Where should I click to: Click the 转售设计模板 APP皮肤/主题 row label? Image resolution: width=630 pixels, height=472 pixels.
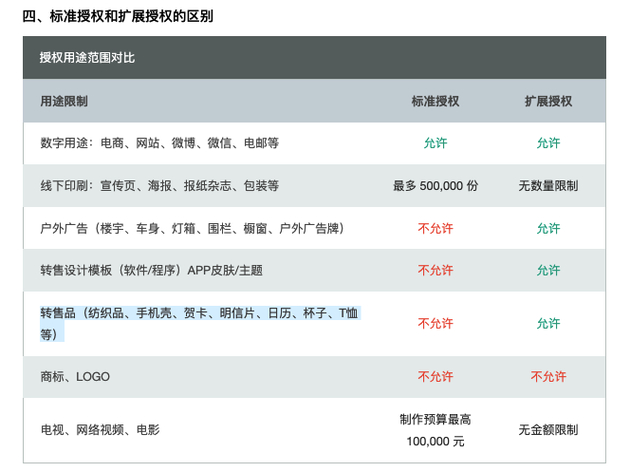(151, 270)
